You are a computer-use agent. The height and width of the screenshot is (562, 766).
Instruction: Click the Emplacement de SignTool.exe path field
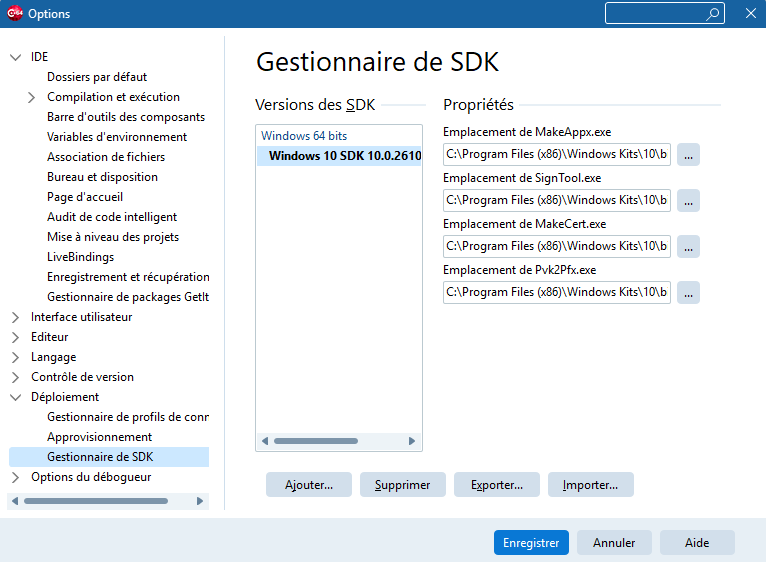556,200
